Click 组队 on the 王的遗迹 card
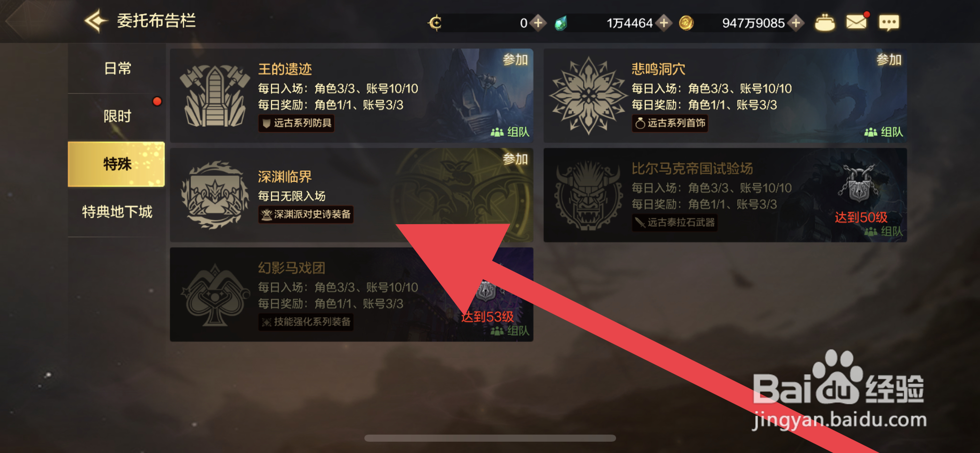 point(510,132)
